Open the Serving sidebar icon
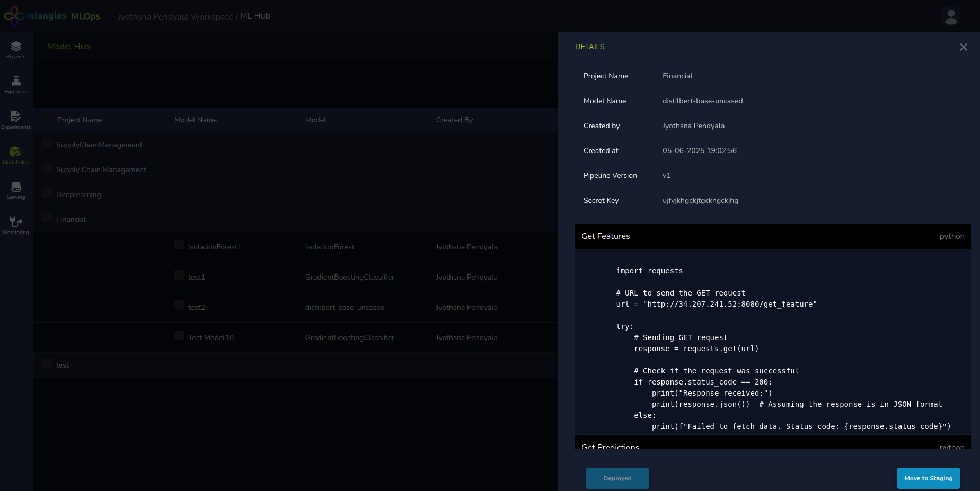Screen dimensions: 980x491 pyautogui.click(x=16, y=190)
